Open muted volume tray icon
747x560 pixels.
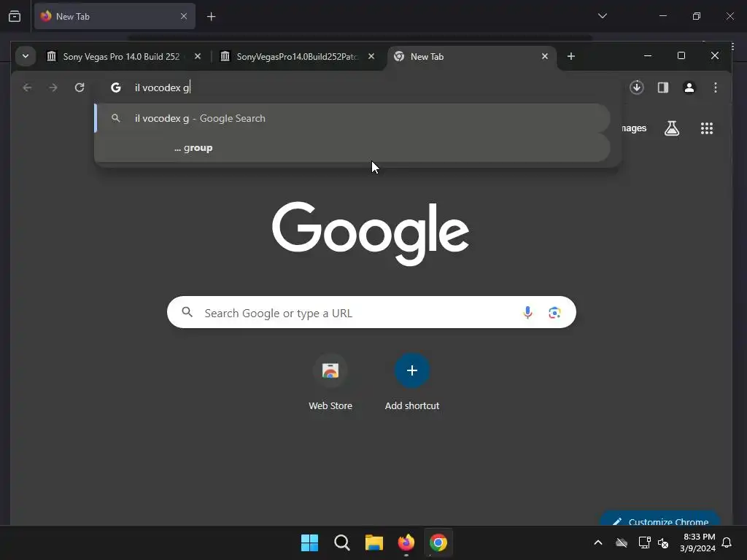[x=663, y=542]
